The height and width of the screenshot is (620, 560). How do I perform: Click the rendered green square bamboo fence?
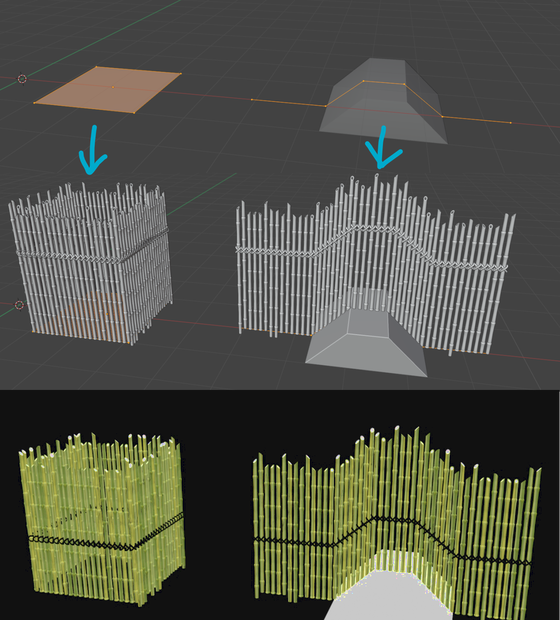pyautogui.click(x=103, y=518)
